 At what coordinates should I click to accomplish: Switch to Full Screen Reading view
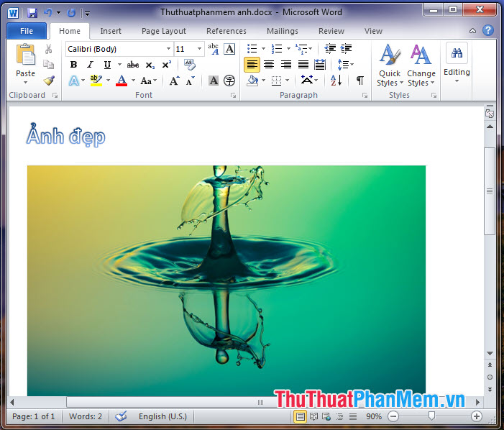click(313, 416)
